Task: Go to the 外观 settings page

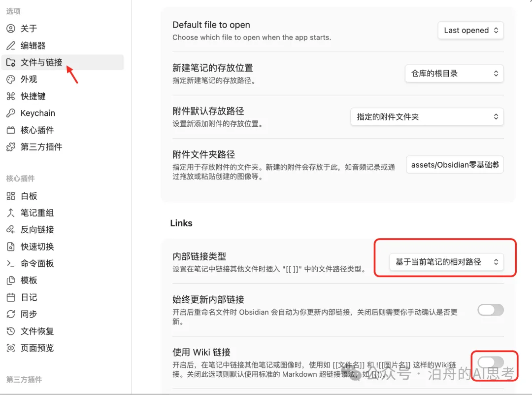Action: [x=63, y=79]
